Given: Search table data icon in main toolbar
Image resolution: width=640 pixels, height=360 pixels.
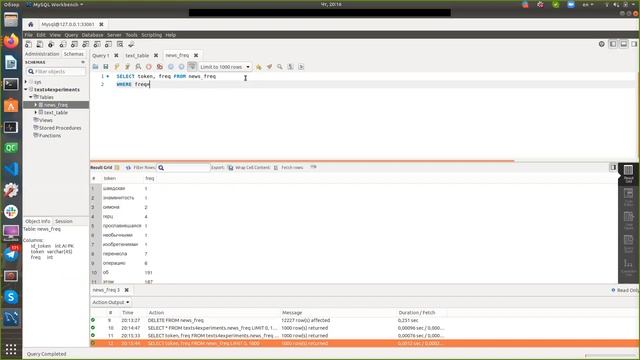Looking at the screenshot, I should click(120, 44).
